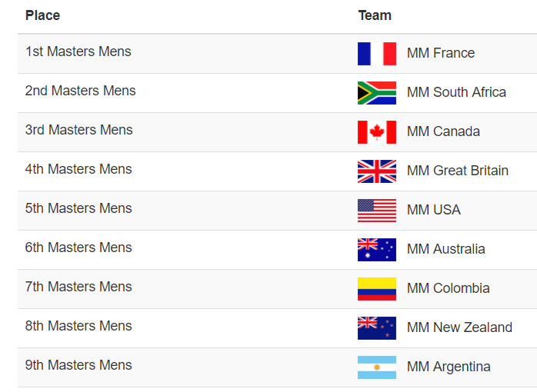Click the Place column header

click(x=43, y=15)
